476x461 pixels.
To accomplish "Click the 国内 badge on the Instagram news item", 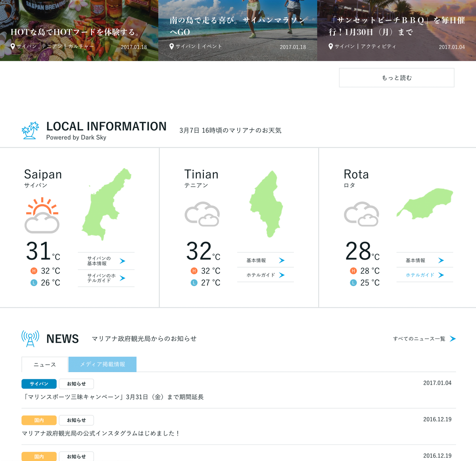I will click(39, 420).
